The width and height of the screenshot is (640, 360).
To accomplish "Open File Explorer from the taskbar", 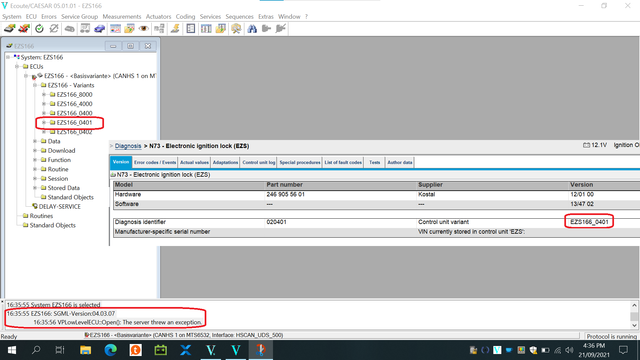I will click(85, 350).
